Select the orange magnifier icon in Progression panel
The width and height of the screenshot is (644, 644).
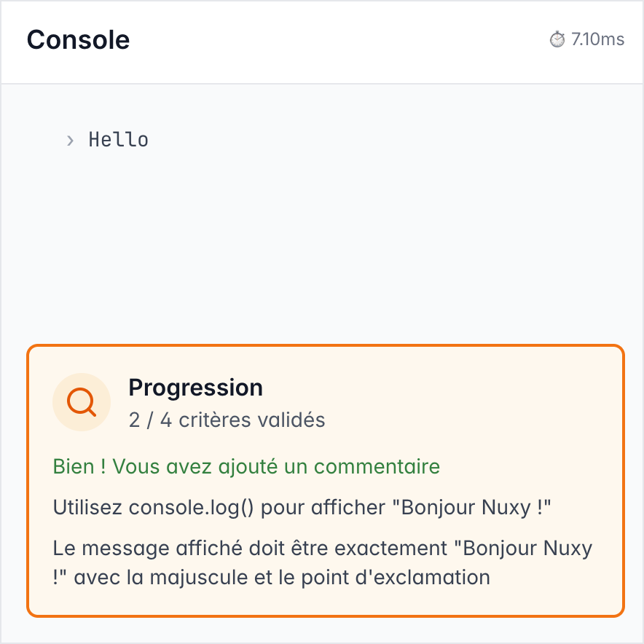click(81, 402)
